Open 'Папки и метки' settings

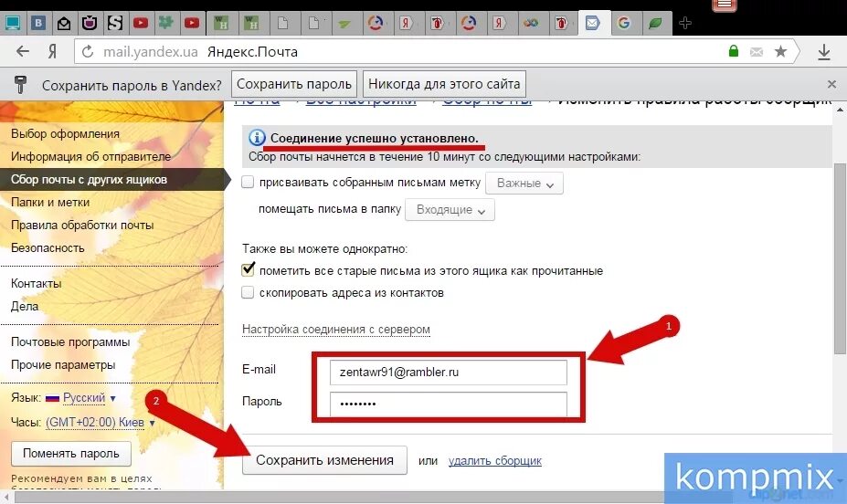pos(50,203)
